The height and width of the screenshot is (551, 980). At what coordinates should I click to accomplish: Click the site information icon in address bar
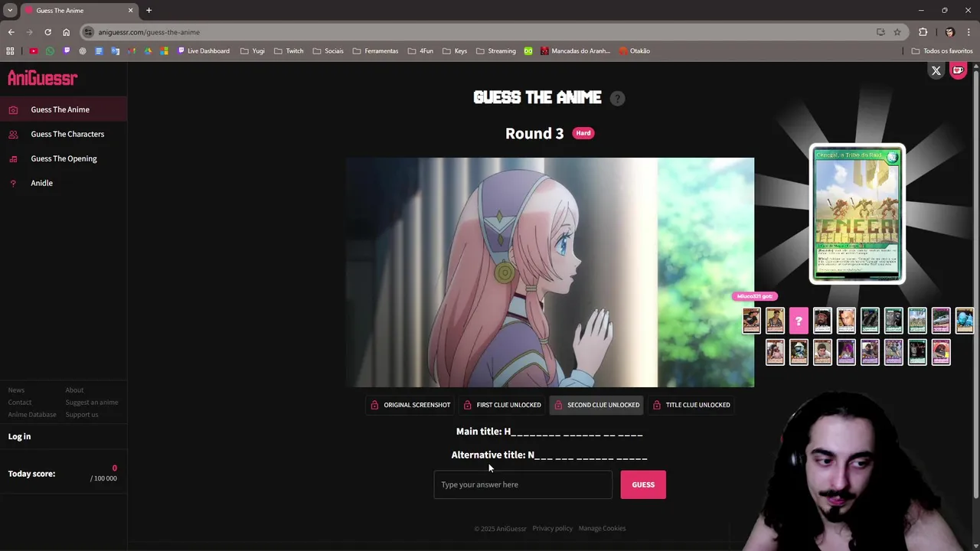coord(89,32)
